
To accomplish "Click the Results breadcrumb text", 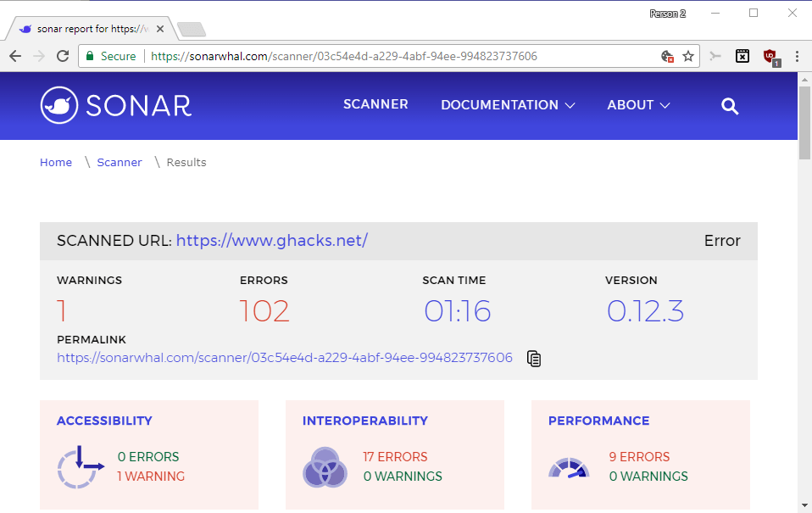I will point(186,162).
